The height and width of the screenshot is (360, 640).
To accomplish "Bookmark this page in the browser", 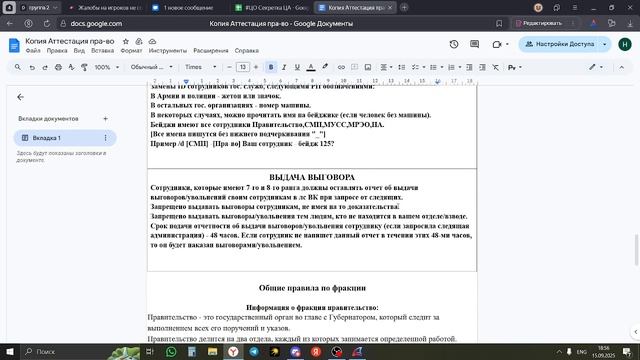I will [x=499, y=24].
